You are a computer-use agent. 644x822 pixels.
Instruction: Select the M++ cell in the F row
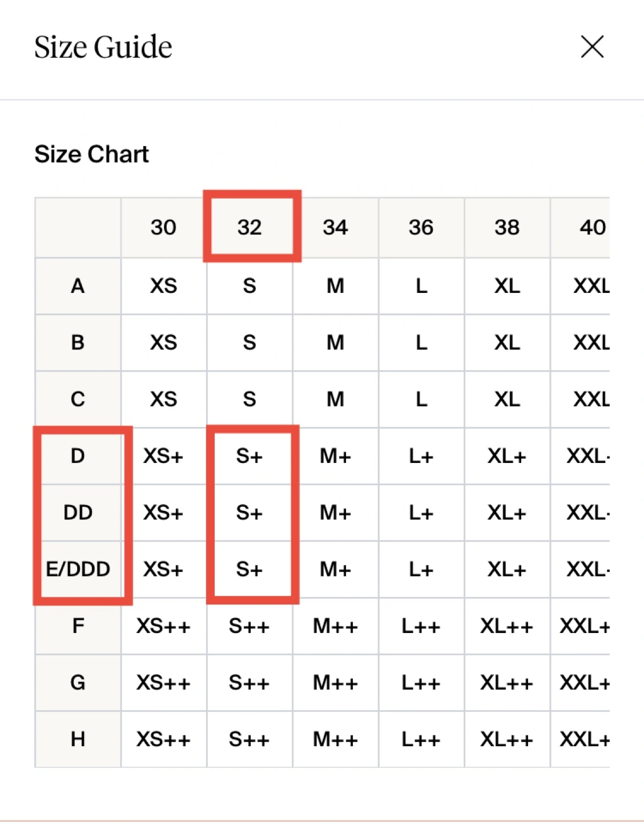click(335, 626)
